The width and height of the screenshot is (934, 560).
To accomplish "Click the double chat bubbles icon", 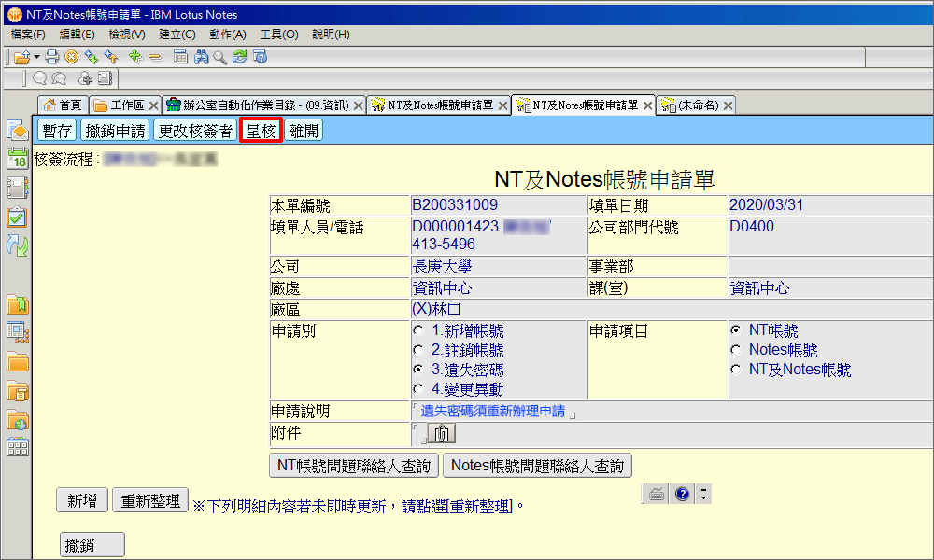I will click(x=59, y=78).
